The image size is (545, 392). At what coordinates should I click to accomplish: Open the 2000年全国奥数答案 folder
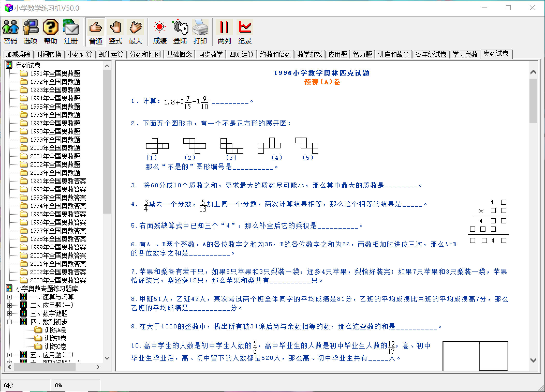[53, 255]
